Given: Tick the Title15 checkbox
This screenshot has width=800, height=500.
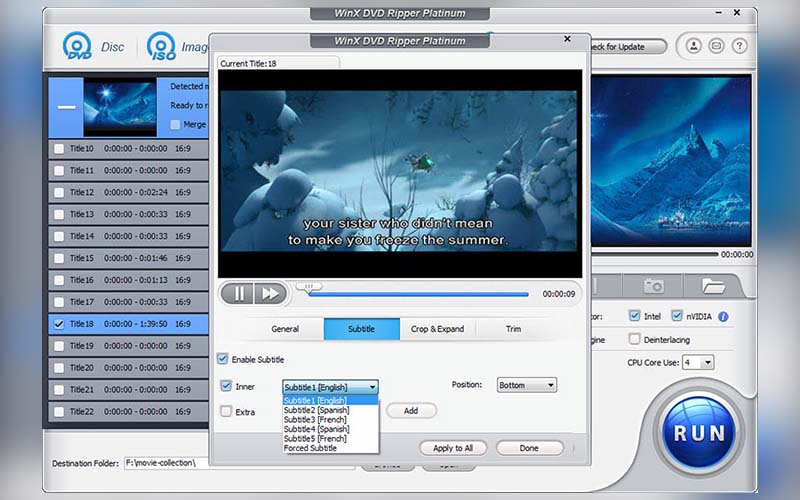Looking at the screenshot, I should pos(59,258).
